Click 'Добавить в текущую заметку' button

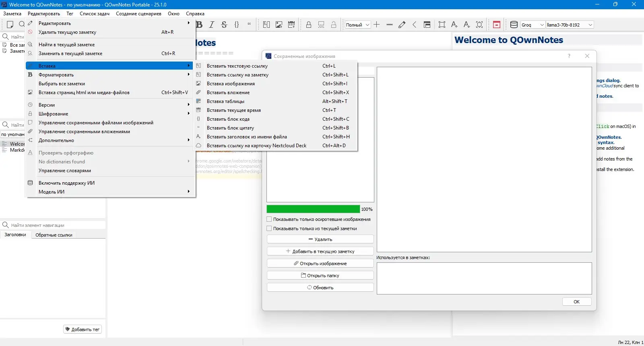(x=320, y=251)
